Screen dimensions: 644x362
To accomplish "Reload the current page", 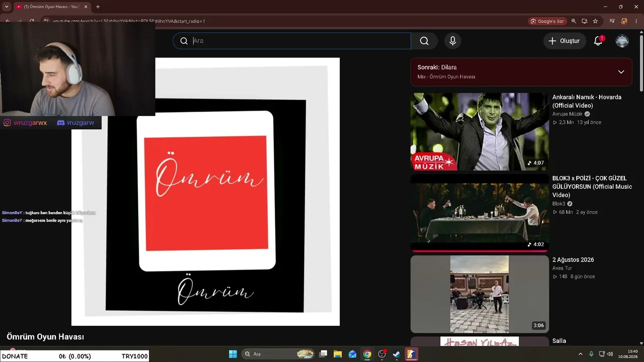I will [32, 21].
